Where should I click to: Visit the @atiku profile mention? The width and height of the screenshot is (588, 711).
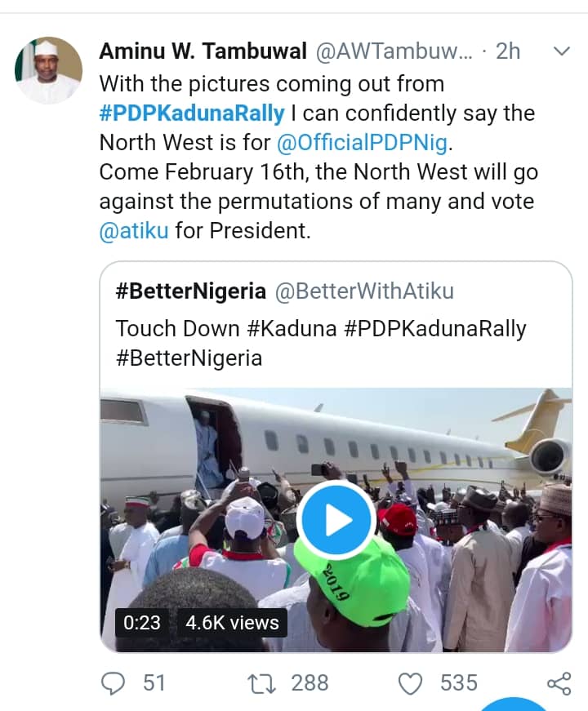(x=133, y=230)
